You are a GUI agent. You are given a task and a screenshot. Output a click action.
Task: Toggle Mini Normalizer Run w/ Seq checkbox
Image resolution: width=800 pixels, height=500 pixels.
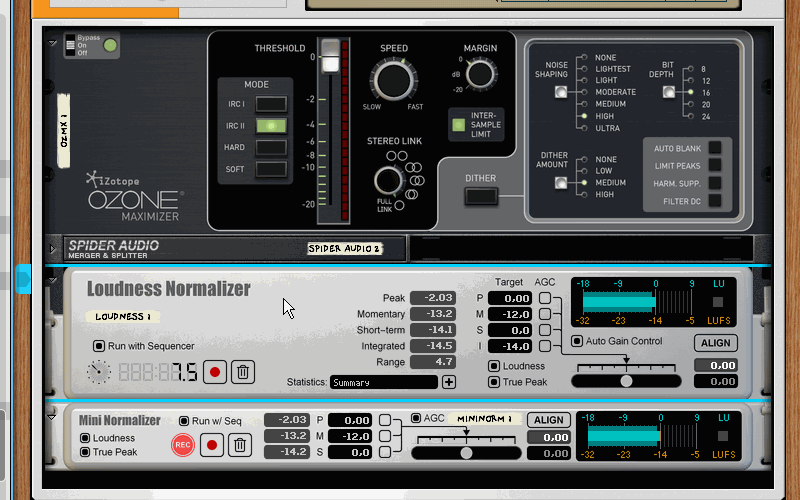pos(184,421)
